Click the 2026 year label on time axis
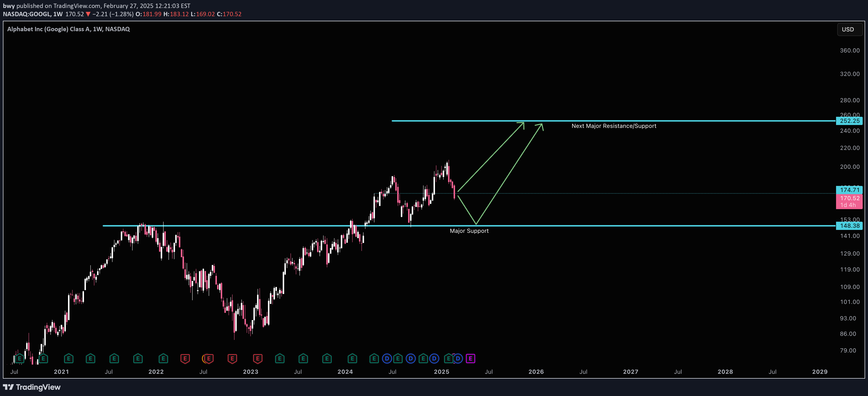 [536, 372]
